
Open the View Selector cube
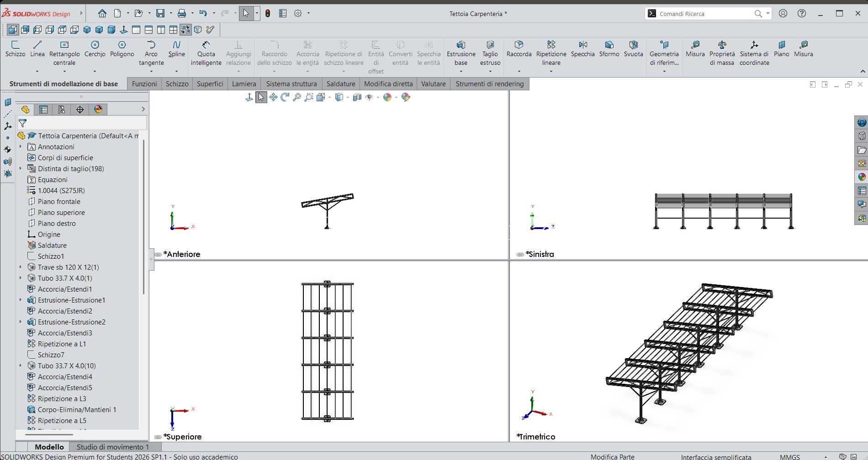(x=198, y=30)
